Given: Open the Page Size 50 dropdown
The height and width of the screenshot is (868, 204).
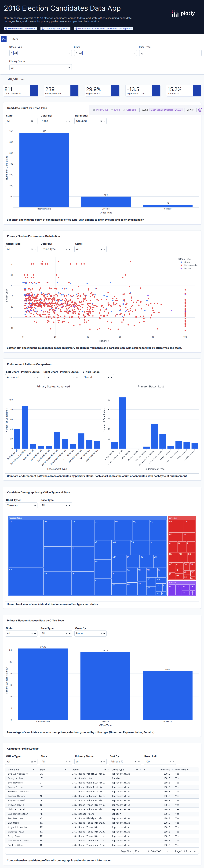Looking at the screenshot, I should 137,851.
